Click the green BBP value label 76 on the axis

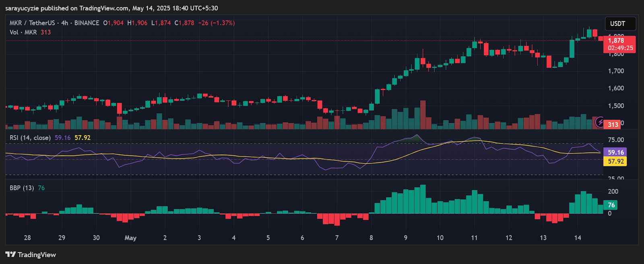[x=611, y=205]
